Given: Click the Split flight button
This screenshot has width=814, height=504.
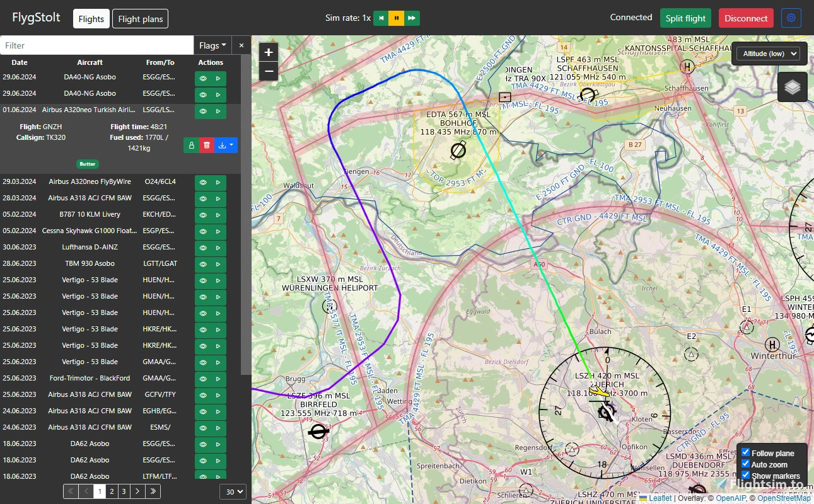Looking at the screenshot, I should pos(685,18).
